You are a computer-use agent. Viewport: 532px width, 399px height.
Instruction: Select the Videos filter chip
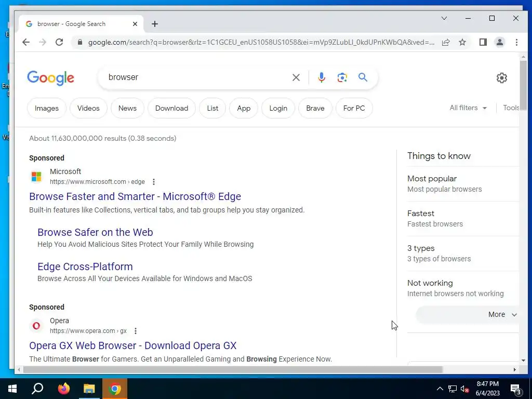click(88, 108)
